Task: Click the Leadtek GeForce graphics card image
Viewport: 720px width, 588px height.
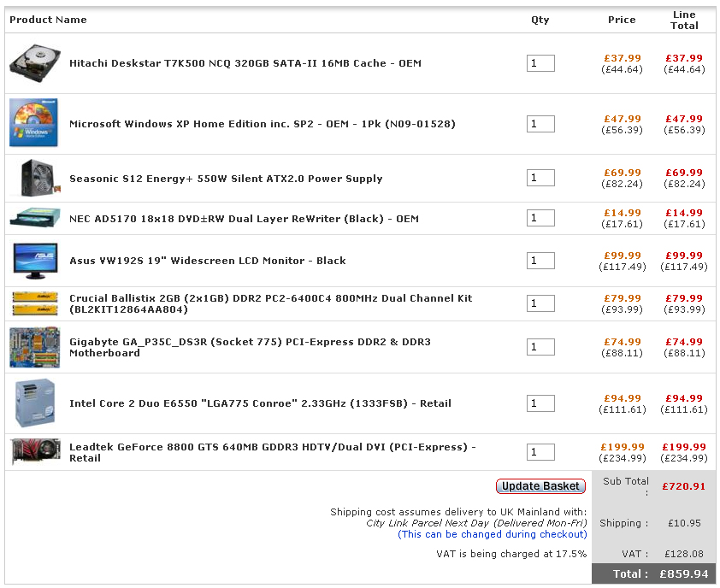Action: coord(35,451)
